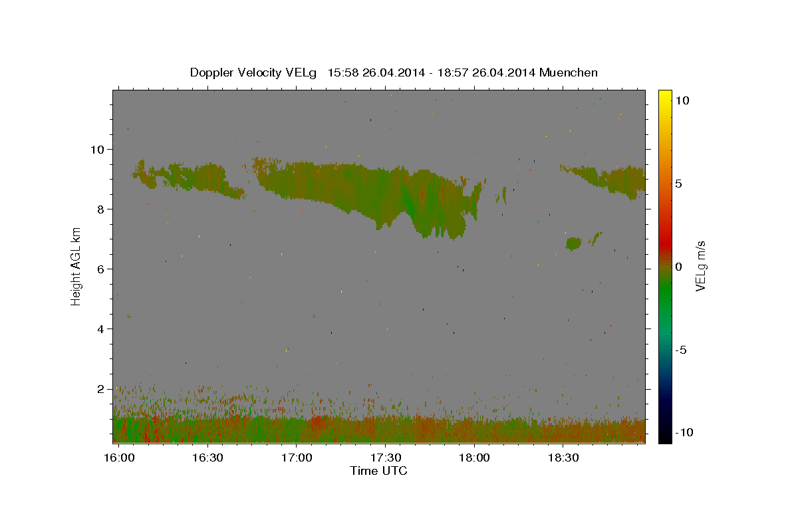
Task: Click the colorbar value -5 label
Action: [681, 350]
